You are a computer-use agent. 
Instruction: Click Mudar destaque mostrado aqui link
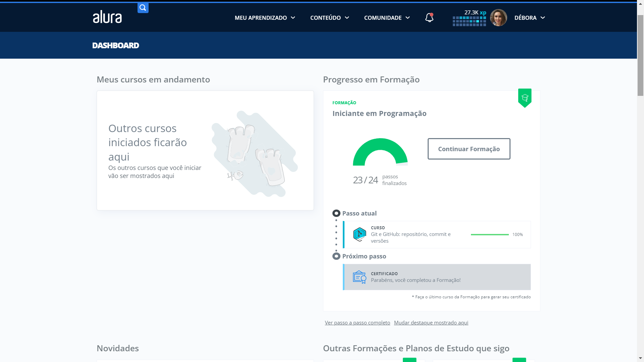click(x=431, y=323)
